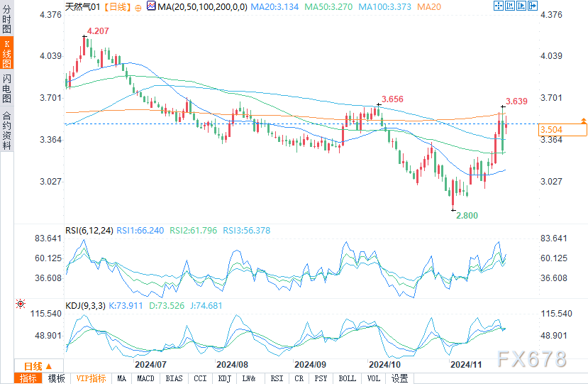Click the chart scroll-left axis icon
588x384 pixels.
pyautogui.click(x=510, y=6)
